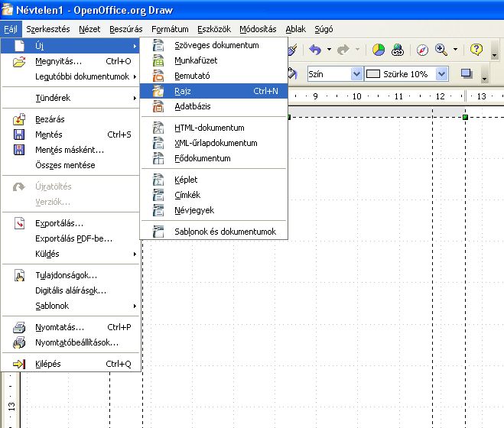504x428 pixels.
Task: Select the Adatbázis database icon
Action: point(158,106)
